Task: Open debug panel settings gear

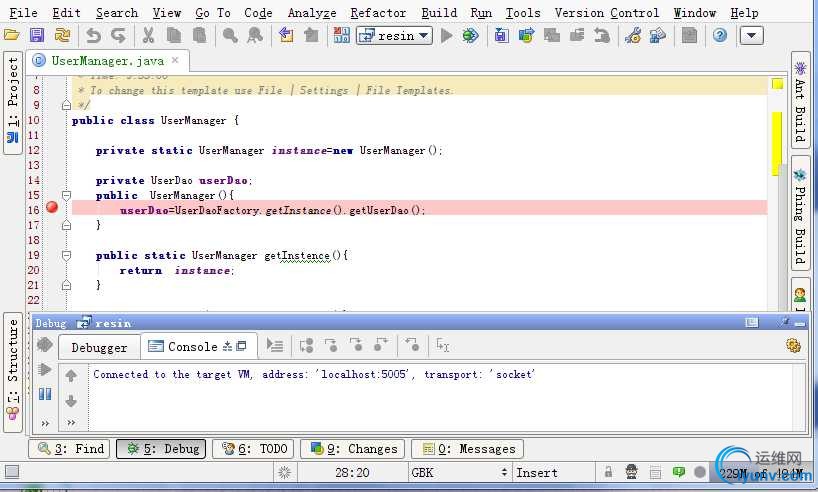Action: click(793, 345)
